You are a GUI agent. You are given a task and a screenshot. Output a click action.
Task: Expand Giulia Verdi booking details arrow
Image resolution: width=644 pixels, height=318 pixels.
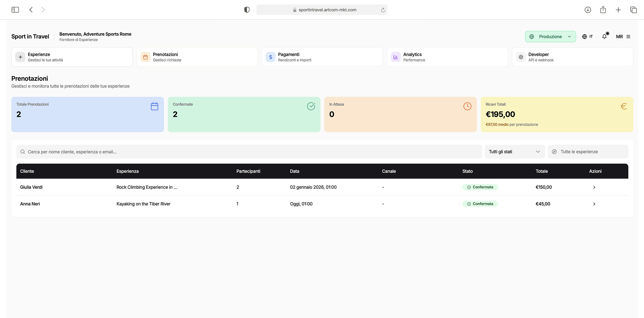tap(594, 187)
